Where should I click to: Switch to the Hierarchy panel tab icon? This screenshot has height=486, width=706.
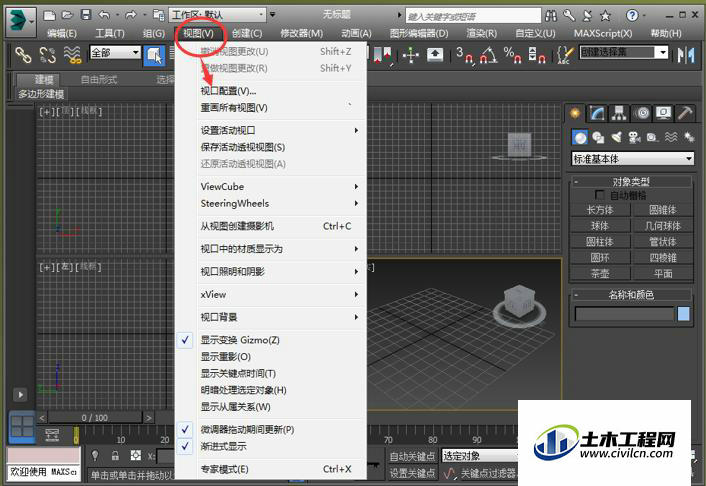tap(619, 113)
